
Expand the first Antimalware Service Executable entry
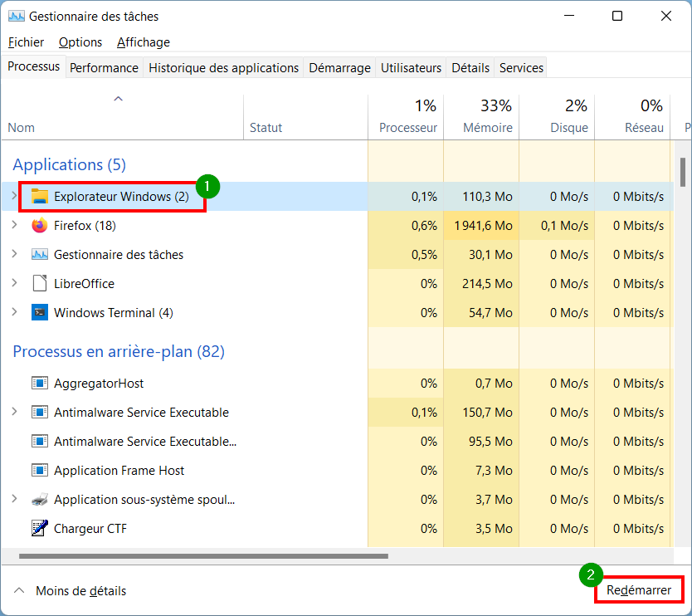pos(14,412)
